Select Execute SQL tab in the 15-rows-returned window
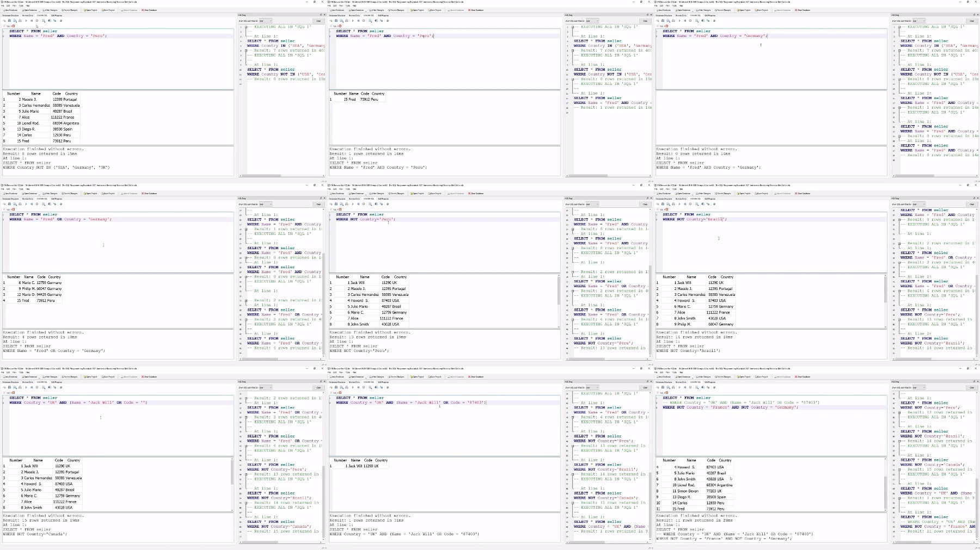Image resolution: width=980 pixels, height=550 pixels. coord(42,382)
